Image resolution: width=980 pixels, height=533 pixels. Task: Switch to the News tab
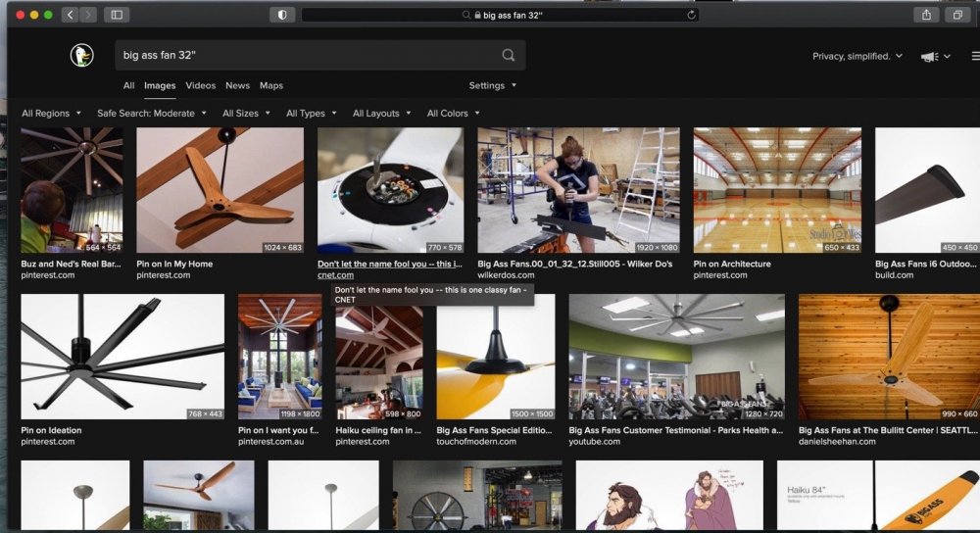coord(237,86)
